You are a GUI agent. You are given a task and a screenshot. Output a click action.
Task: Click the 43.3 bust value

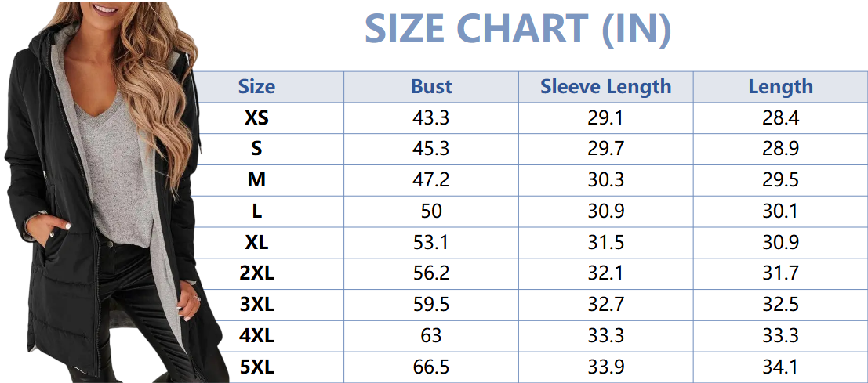pyautogui.click(x=431, y=118)
